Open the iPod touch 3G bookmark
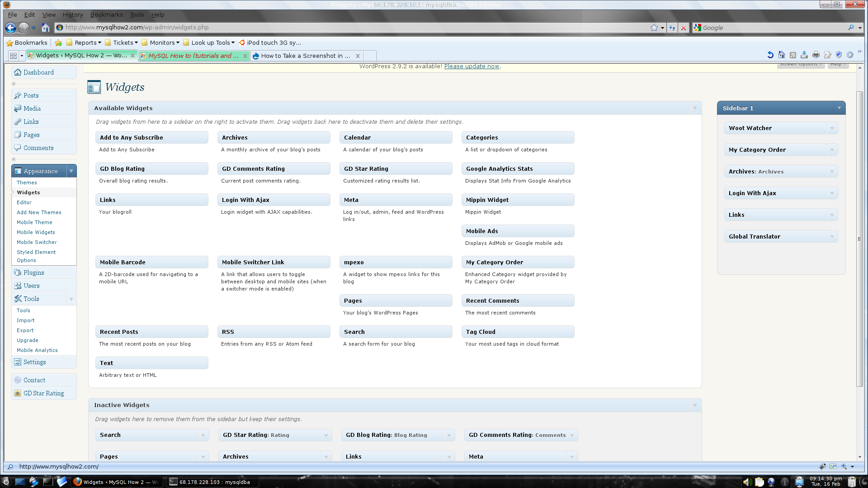 point(269,42)
